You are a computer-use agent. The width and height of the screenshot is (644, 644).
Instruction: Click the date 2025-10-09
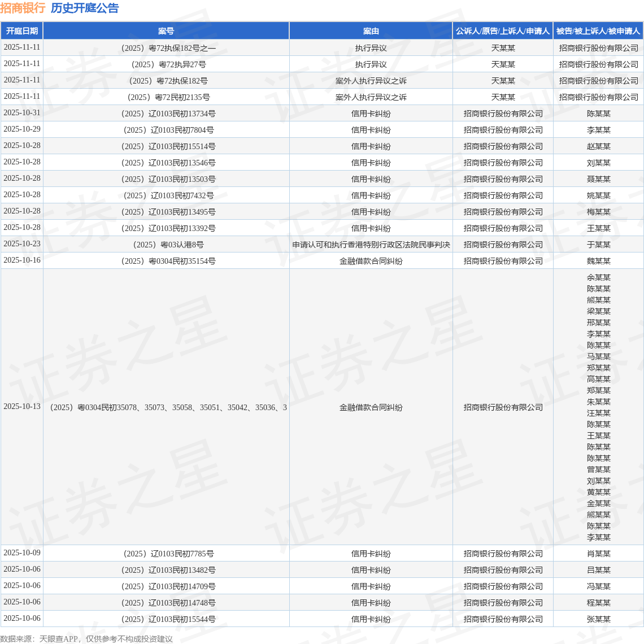point(22,553)
